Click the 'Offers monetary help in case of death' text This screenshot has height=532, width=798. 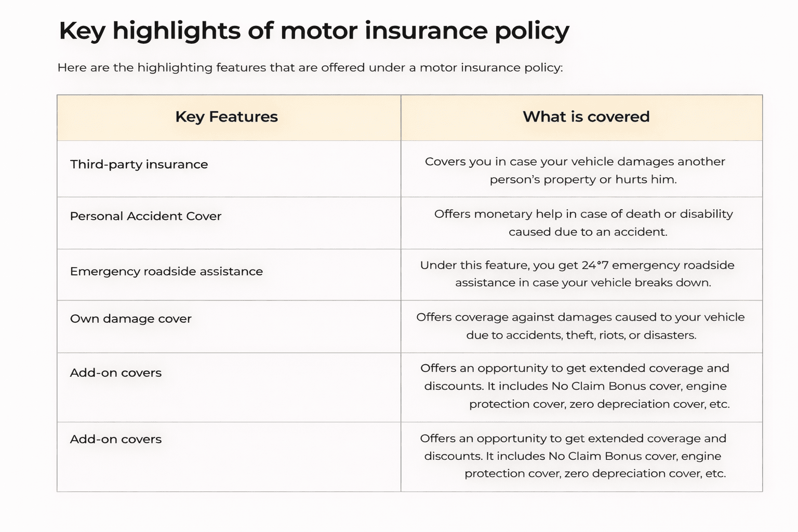coord(583,214)
